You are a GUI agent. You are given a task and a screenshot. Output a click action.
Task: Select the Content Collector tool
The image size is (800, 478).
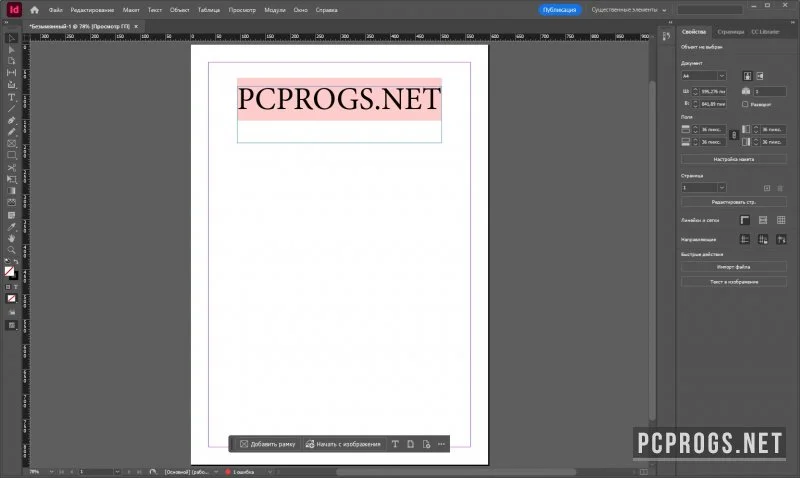pyautogui.click(x=11, y=85)
